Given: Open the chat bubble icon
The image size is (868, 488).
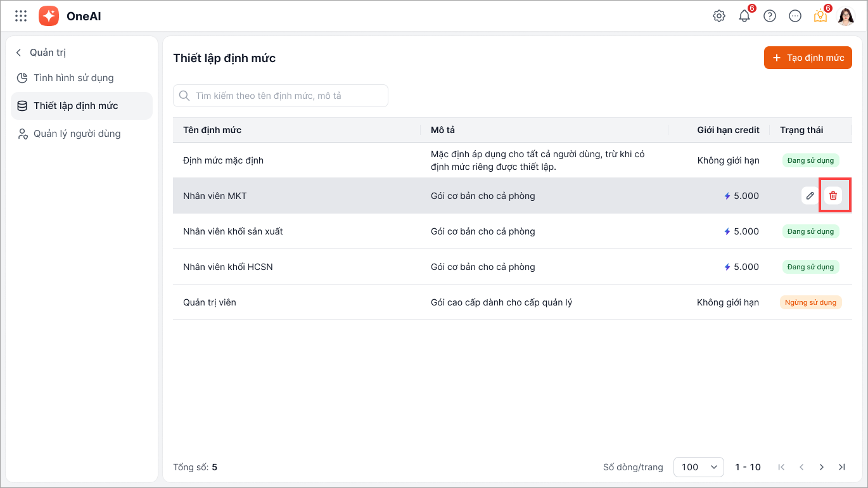Looking at the screenshot, I should [x=795, y=16].
